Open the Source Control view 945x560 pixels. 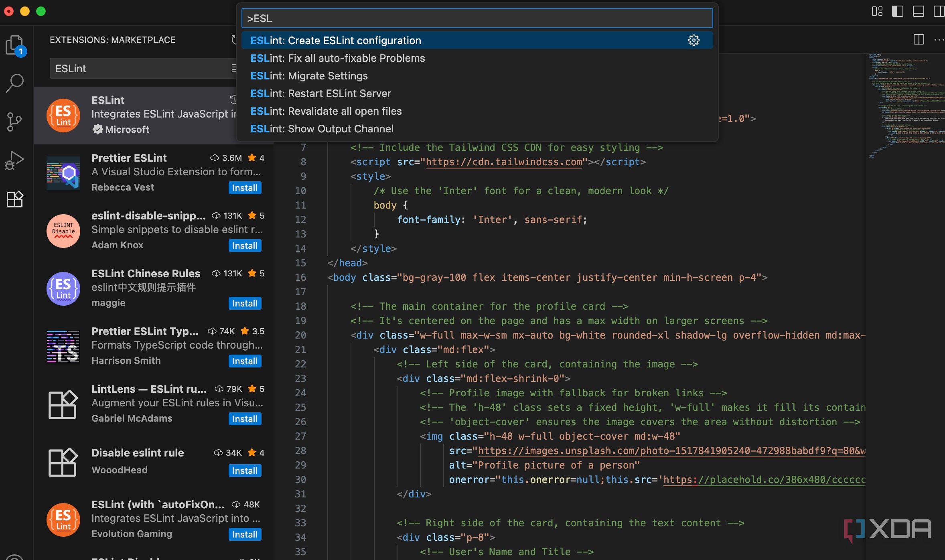[x=15, y=122]
